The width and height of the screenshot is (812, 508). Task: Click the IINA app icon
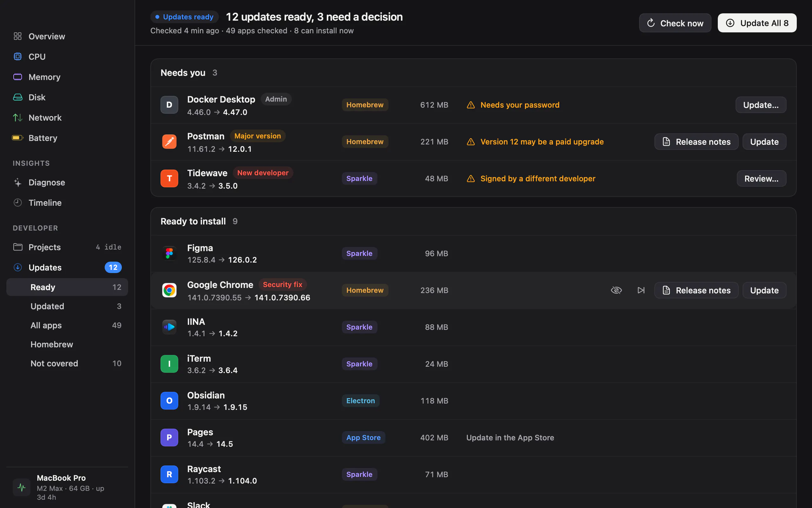[169, 327]
